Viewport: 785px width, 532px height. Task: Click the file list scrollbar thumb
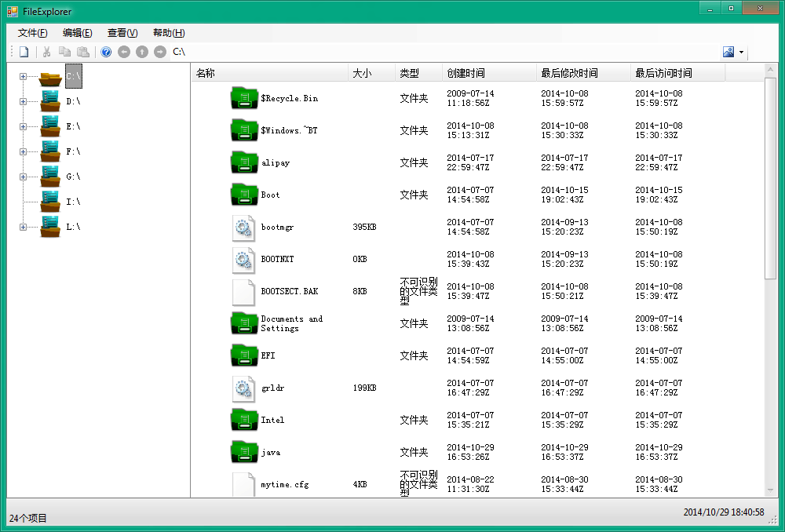771,178
